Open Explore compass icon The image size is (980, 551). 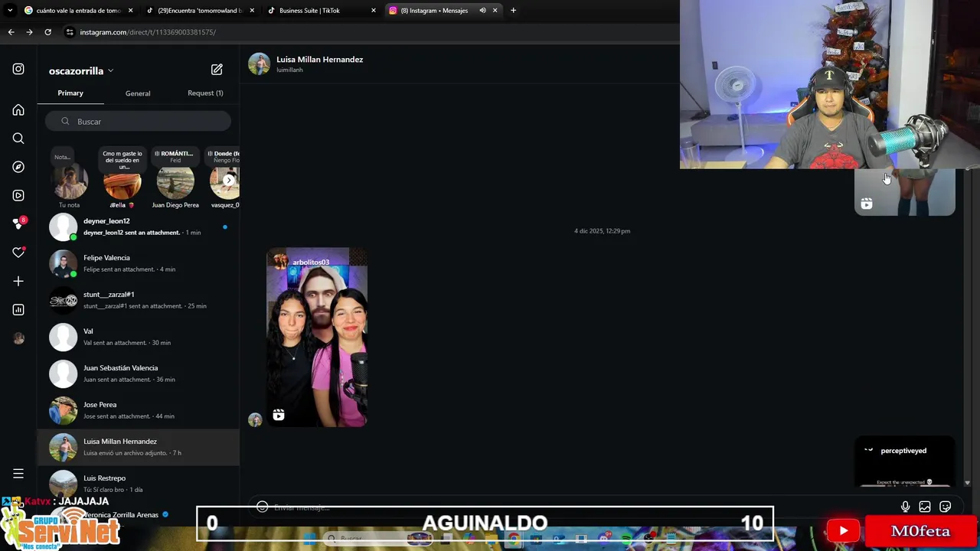pos(18,167)
